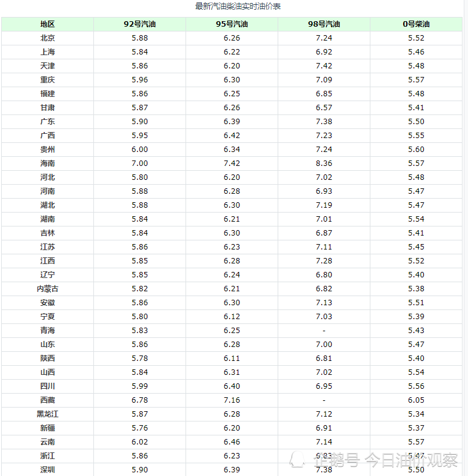
Task: Click 西藏 in the region column
Action: click(x=47, y=400)
